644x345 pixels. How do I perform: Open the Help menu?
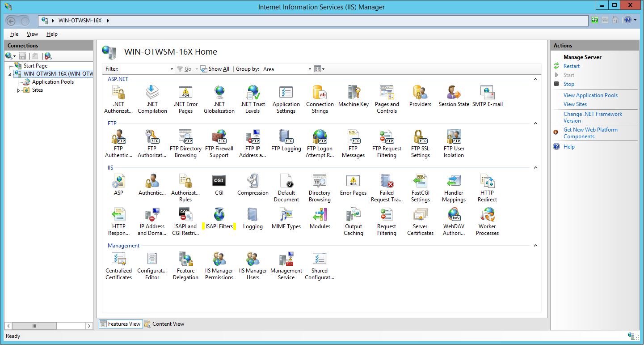(x=52, y=34)
